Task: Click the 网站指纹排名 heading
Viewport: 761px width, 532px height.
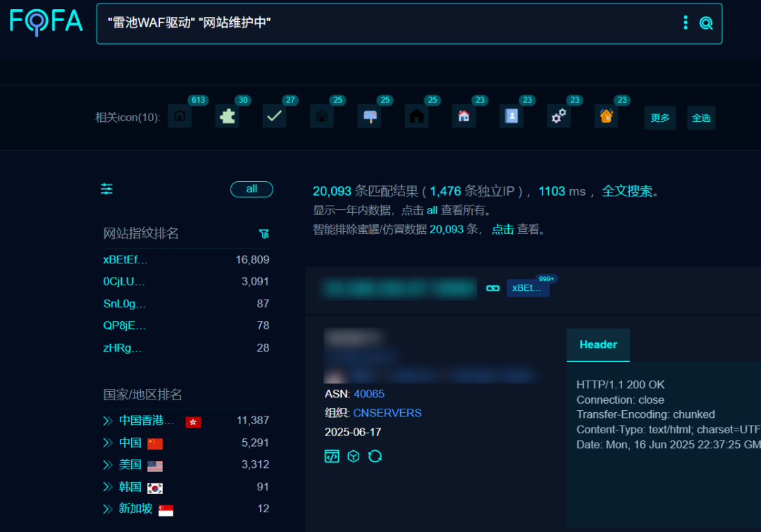Action: coord(141,233)
